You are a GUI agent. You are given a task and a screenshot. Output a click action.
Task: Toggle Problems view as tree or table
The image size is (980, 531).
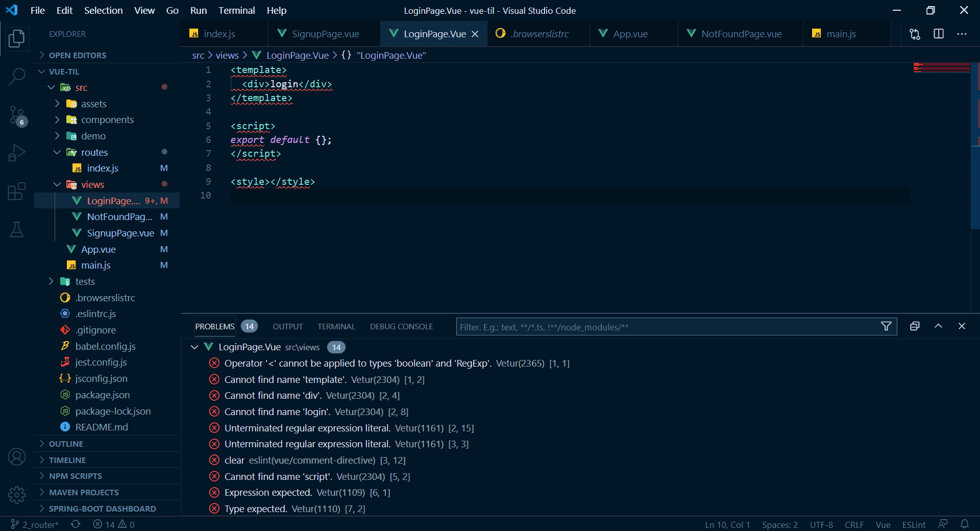915,326
